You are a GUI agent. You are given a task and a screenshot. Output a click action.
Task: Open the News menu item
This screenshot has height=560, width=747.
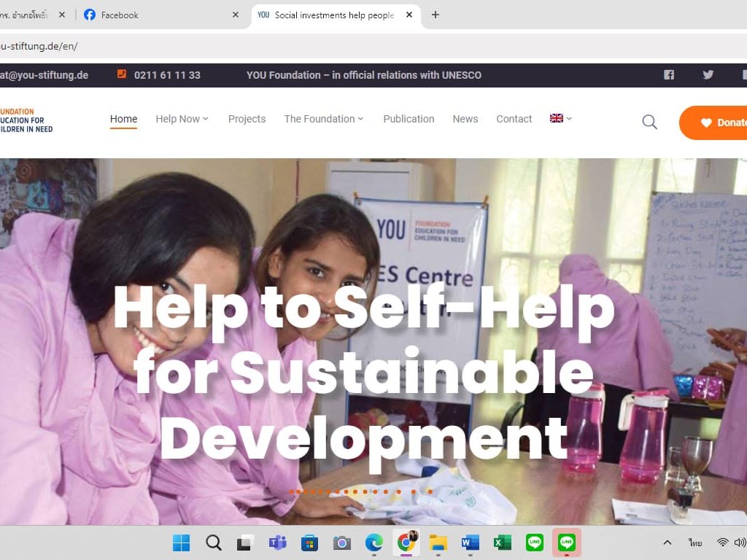pyautogui.click(x=465, y=119)
